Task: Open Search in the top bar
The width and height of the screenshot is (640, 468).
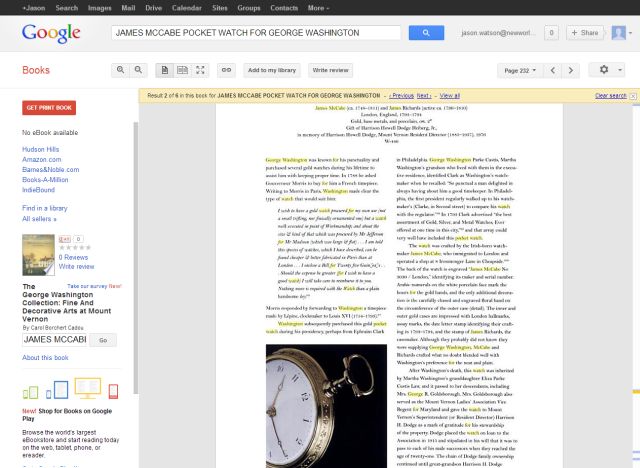Action: click(x=67, y=8)
